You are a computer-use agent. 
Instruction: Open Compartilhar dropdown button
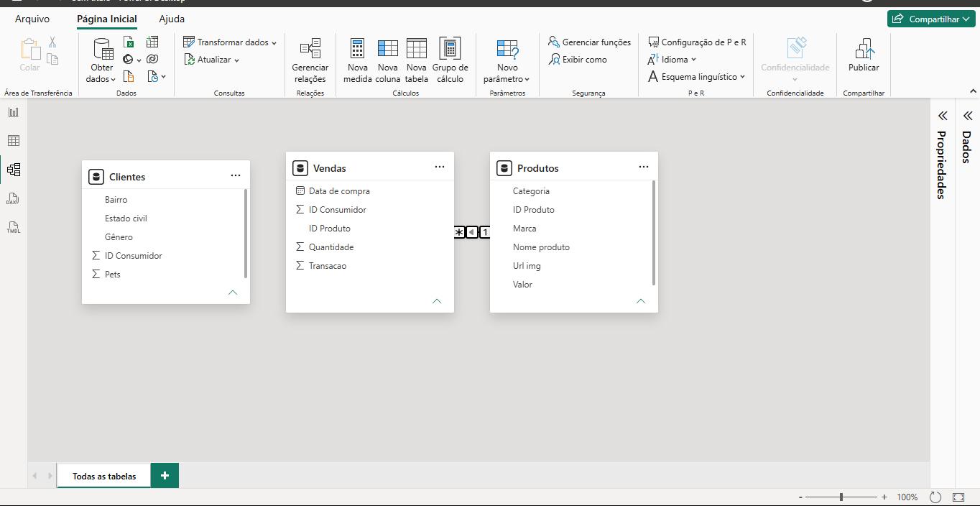(x=931, y=19)
